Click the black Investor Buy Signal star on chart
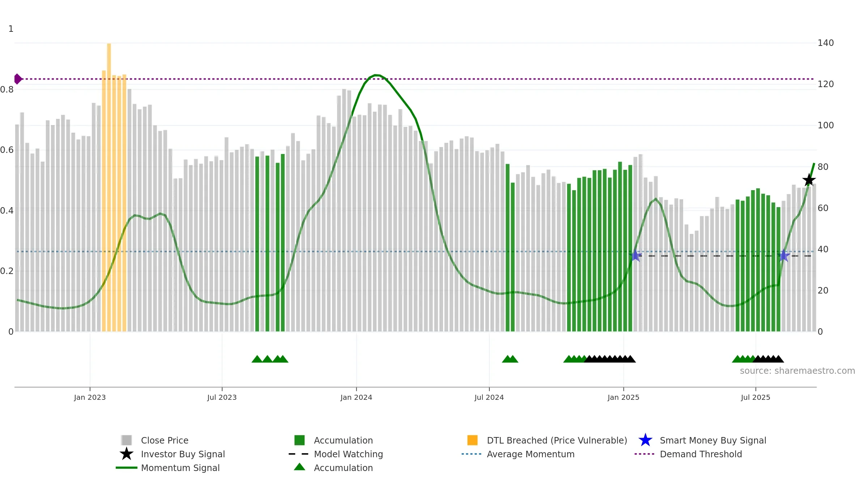This screenshot has width=868, height=488. click(x=809, y=180)
